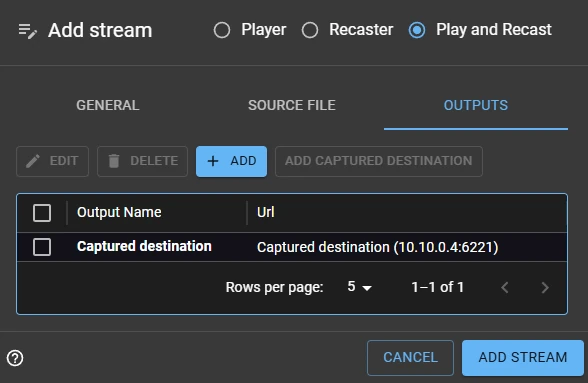
Task: Select the Player radio button
Action: [222, 30]
